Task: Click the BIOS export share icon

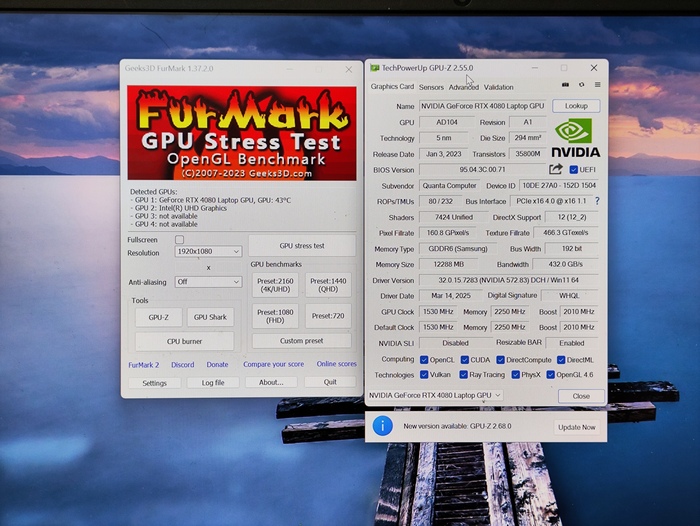Action: tap(556, 170)
